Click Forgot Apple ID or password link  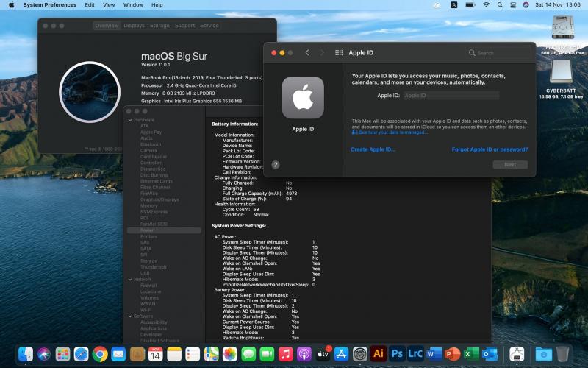click(x=490, y=149)
